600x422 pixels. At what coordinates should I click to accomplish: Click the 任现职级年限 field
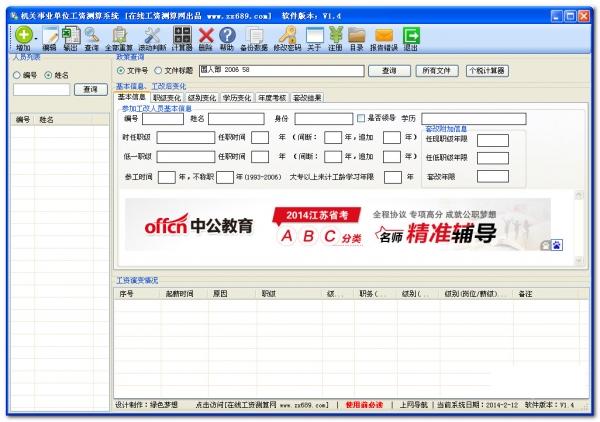pos(493,140)
